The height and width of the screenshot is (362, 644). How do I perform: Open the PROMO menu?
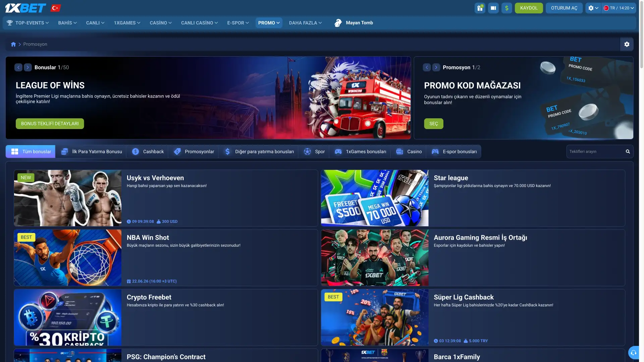[x=269, y=23]
